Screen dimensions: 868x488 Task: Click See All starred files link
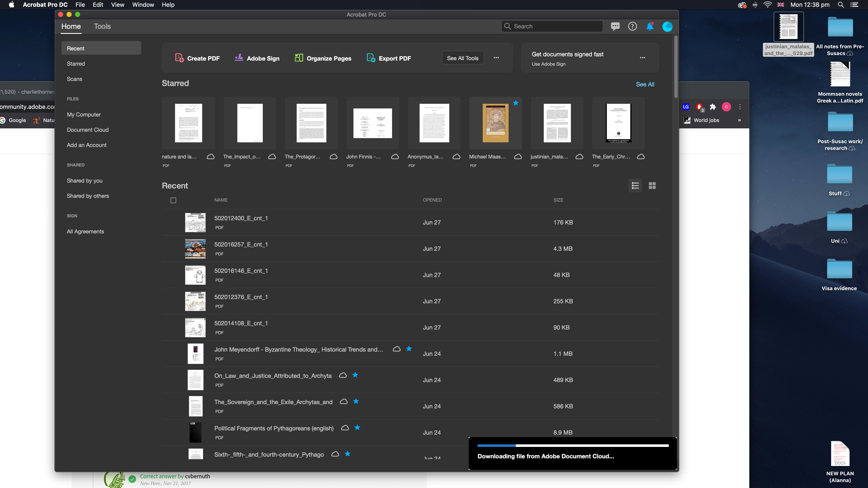[645, 84]
